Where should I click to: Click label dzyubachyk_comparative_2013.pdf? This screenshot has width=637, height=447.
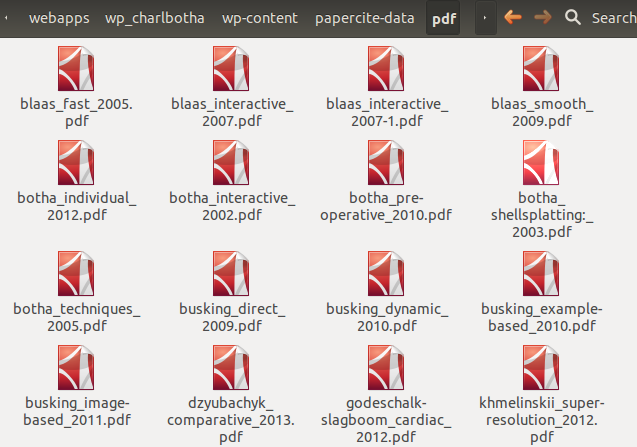coord(231,420)
